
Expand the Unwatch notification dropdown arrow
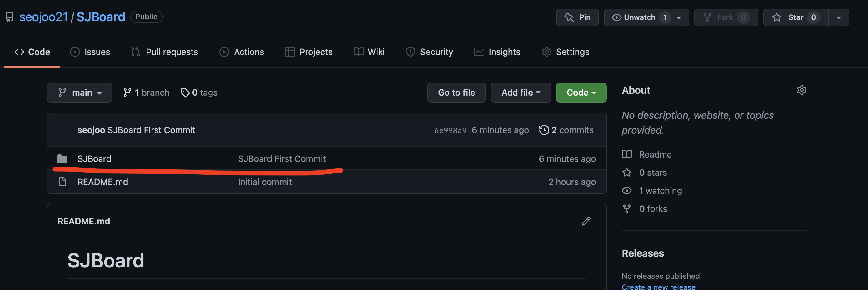coord(679,17)
